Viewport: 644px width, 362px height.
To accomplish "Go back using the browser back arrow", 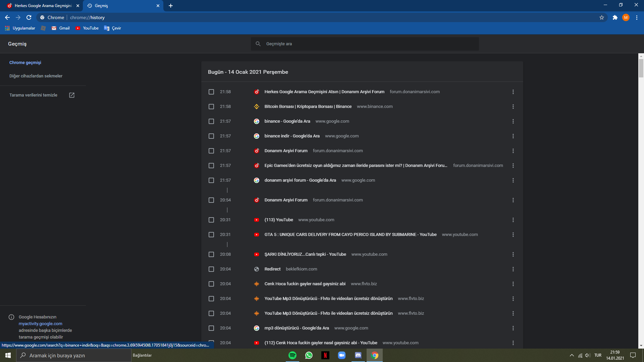I will pyautogui.click(x=7, y=17).
